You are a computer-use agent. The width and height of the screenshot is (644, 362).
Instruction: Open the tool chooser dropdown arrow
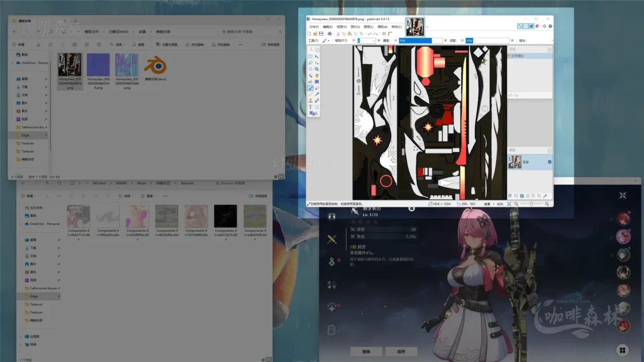(328, 40)
